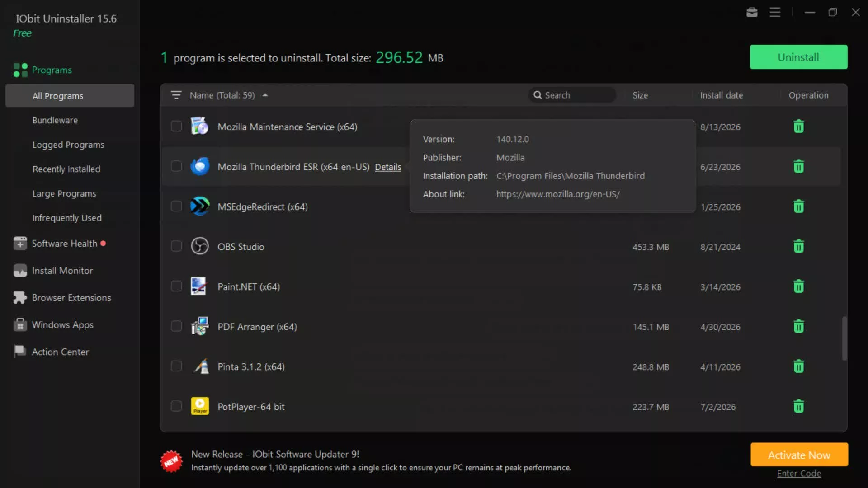Check the Paint.NET (x64) checkbox
Viewport: 868px width, 488px height.
pyautogui.click(x=176, y=286)
